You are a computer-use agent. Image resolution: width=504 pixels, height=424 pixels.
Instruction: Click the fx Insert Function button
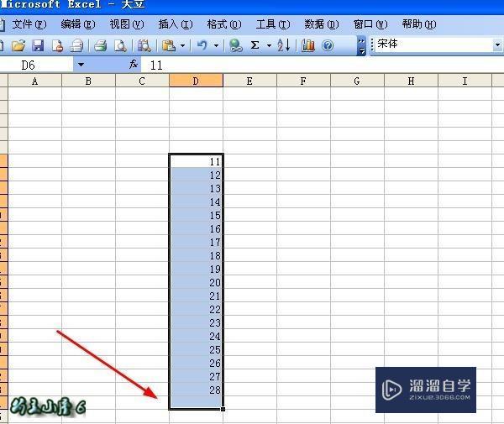(x=134, y=65)
